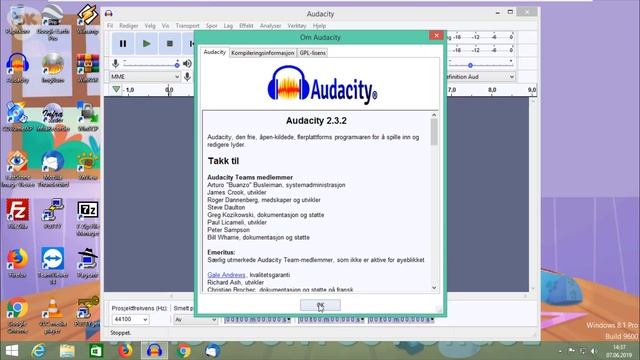The width and height of the screenshot is (640, 360).
Task: Open the Google Chrome desktop shortcut
Action: 18,316
